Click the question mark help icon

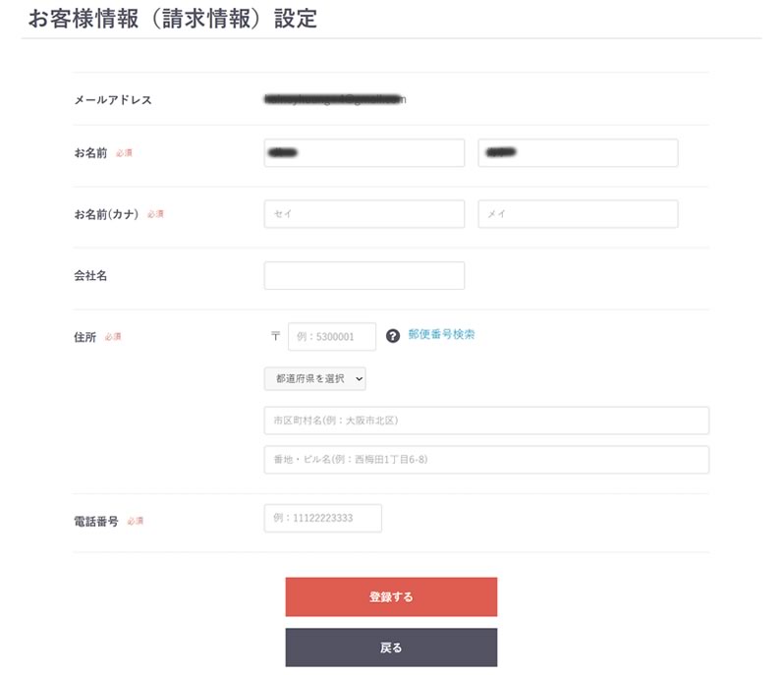click(x=393, y=336)
